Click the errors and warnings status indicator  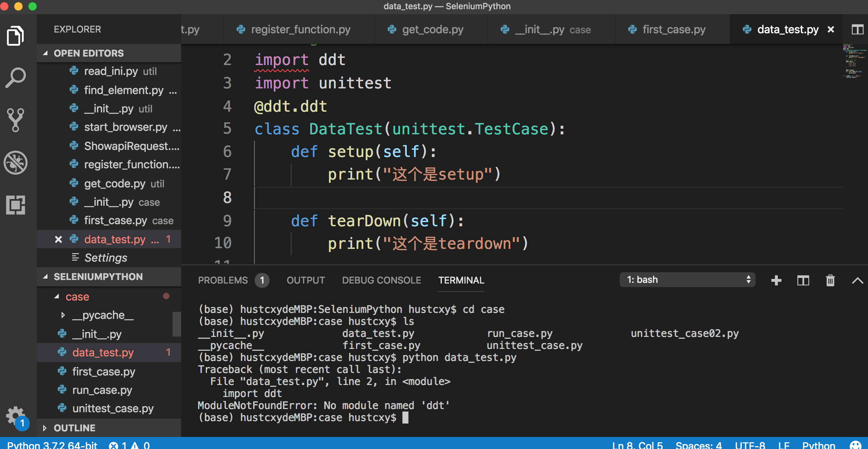[129, 445]
